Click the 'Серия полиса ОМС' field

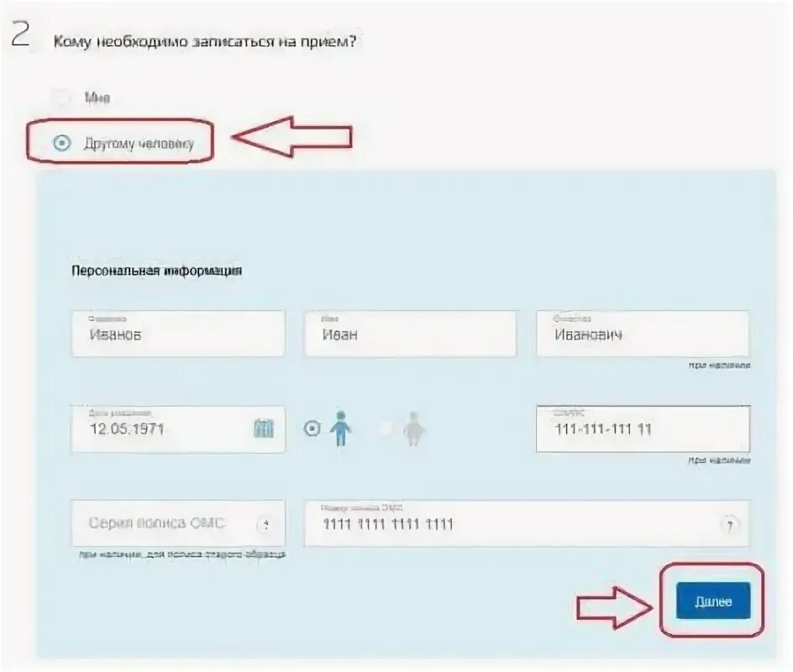[x=178, y=523]
